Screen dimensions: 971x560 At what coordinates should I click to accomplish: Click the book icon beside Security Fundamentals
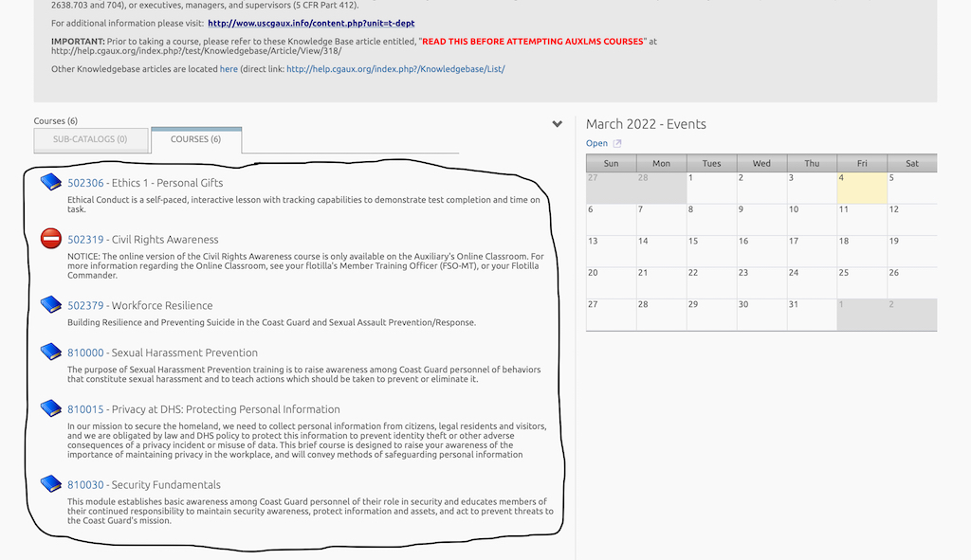coord(51,484)
